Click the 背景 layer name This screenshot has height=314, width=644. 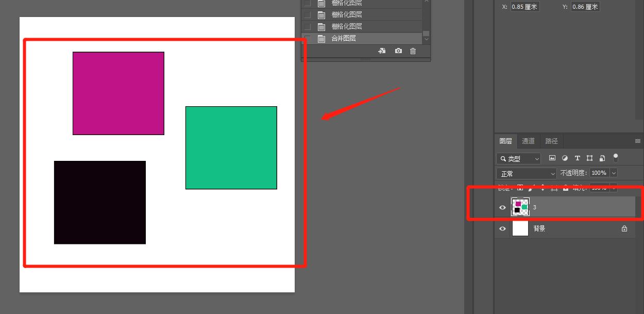point(539,228)
